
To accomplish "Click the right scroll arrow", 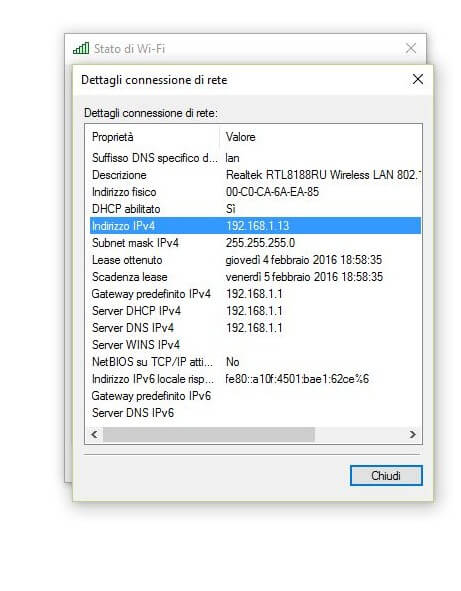I will pos(413,434).
